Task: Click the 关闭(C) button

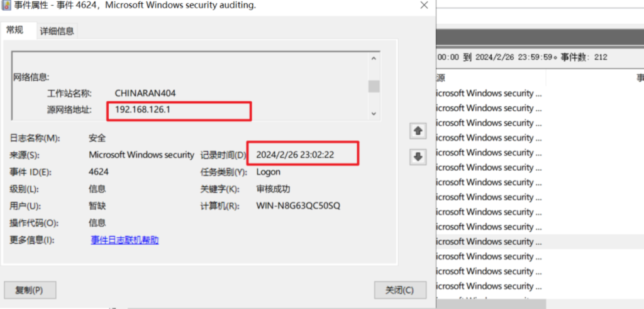Action: [399, 290]
